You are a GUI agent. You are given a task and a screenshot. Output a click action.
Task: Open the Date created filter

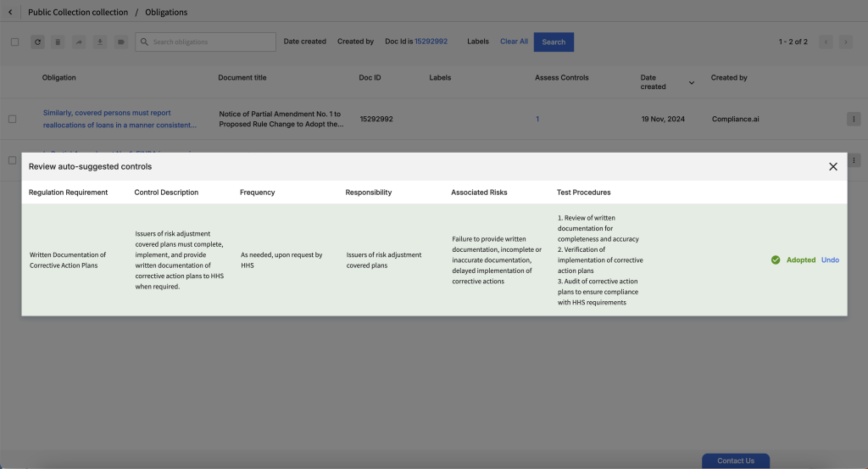click(304, 42)
